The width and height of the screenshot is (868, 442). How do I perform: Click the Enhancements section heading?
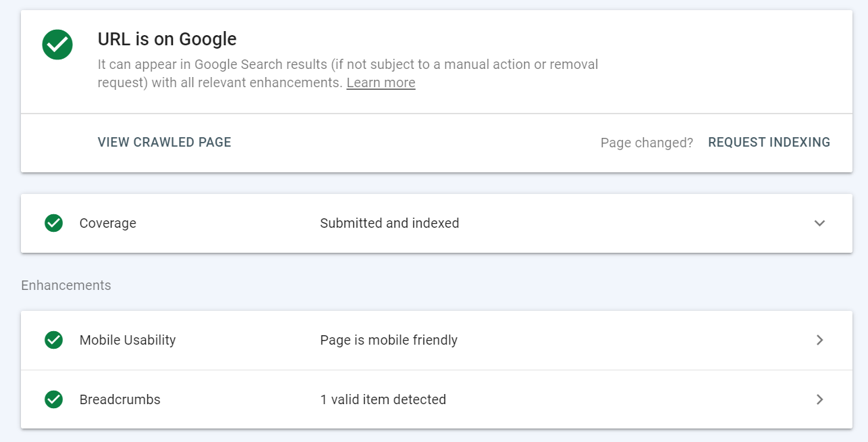coord(66,285)
